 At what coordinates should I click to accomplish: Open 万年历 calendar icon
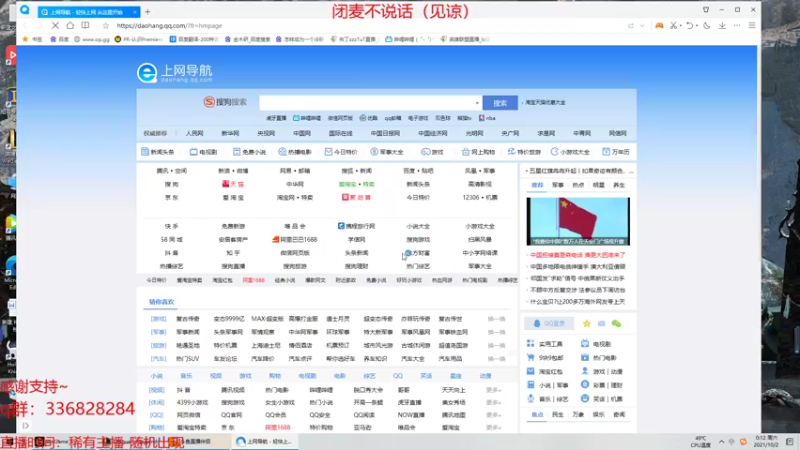point(616,152)
